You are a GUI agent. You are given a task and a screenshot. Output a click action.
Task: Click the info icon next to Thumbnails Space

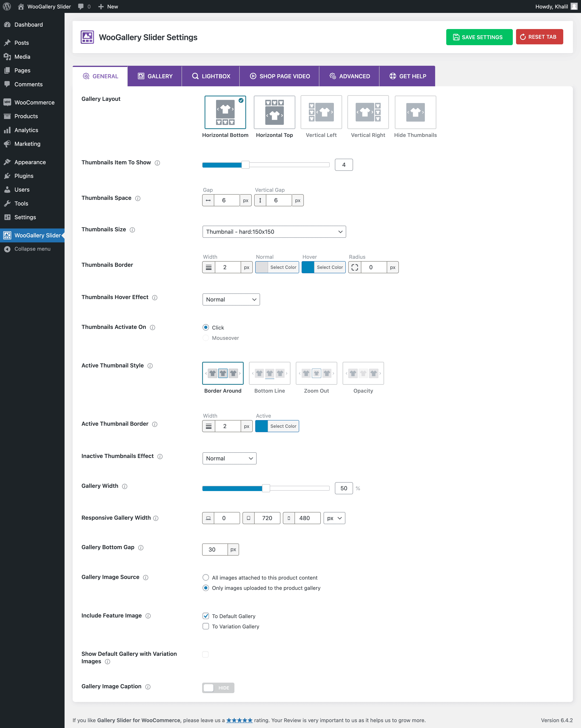(x=138, y=198)
